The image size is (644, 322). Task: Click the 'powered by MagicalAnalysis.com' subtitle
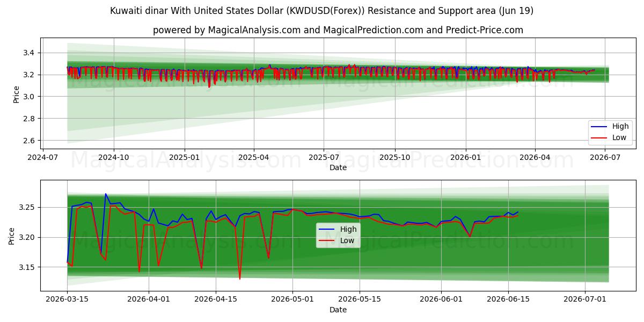coord(338,30)
